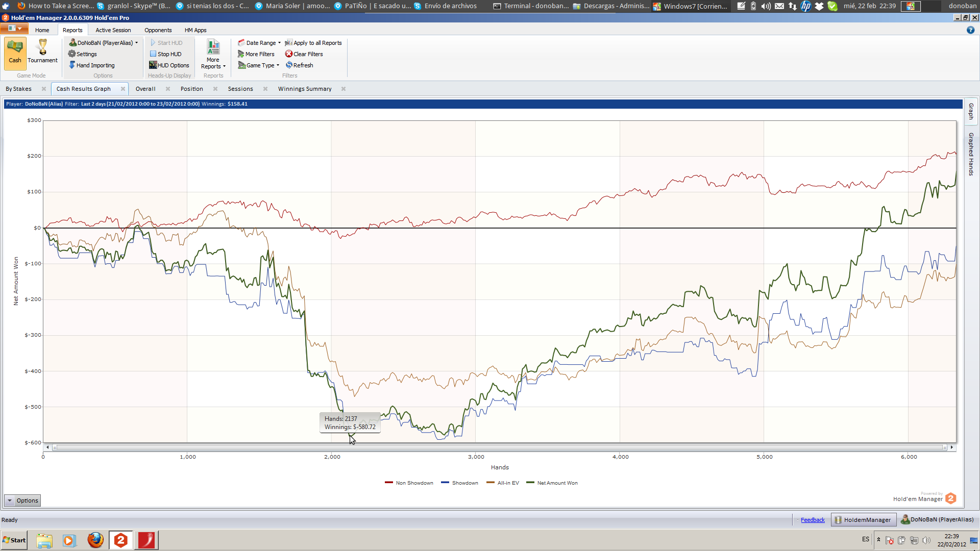This screenshot has width=980, height=551.
Task: Click Clear Filters
Action: click(304, 54)
